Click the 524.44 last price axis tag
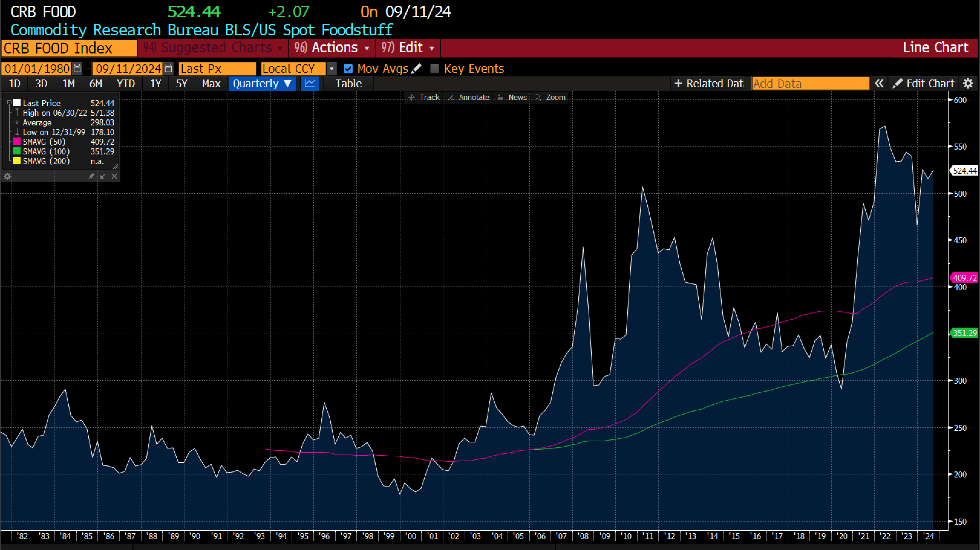 (964, 171)
